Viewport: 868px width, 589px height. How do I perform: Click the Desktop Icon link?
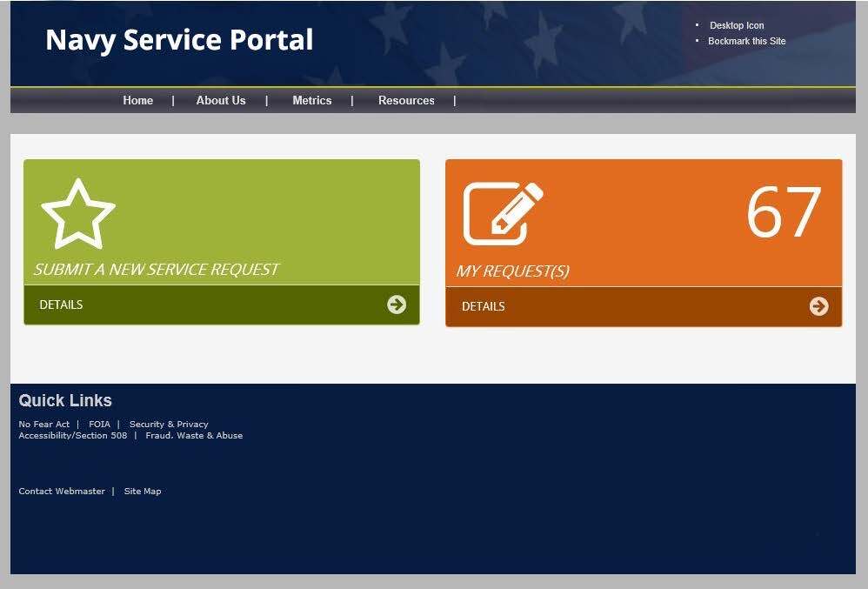click(737, 25)
